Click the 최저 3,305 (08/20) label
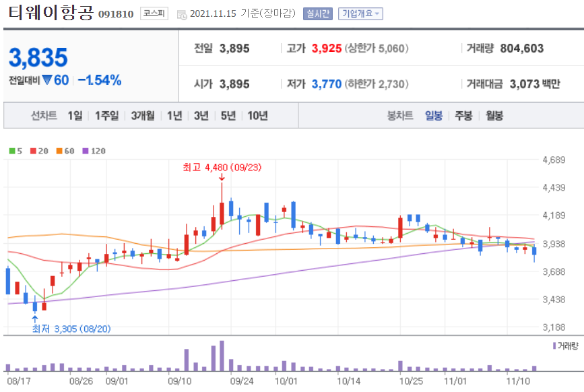 [x=71, y=329]
